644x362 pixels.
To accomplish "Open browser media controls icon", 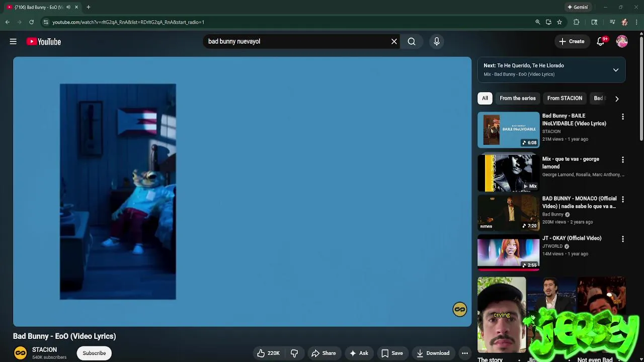I will (x=612, y=22).
